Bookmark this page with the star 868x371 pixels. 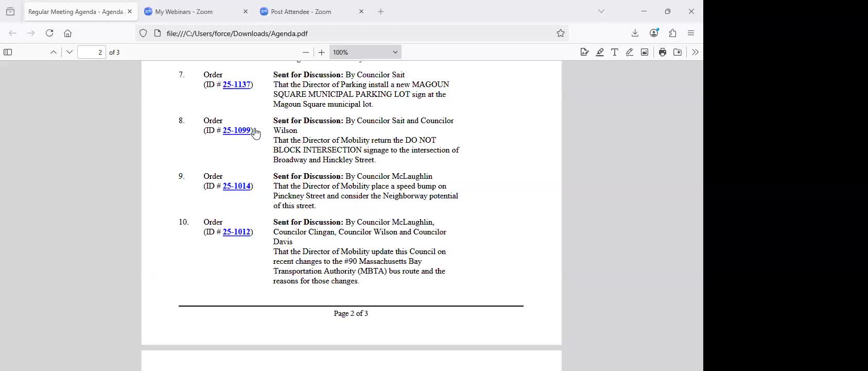(561, 33)
